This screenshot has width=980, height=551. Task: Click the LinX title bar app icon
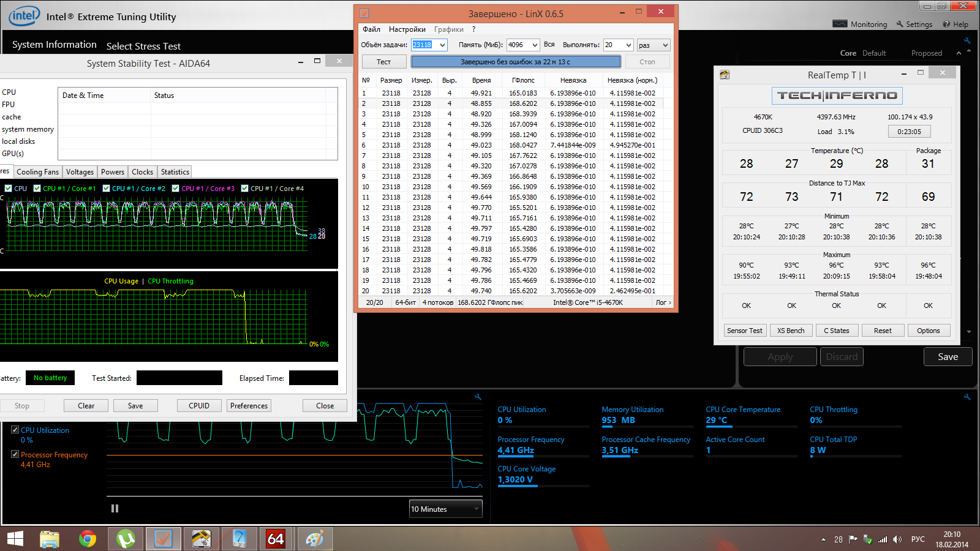coord(364,13)
